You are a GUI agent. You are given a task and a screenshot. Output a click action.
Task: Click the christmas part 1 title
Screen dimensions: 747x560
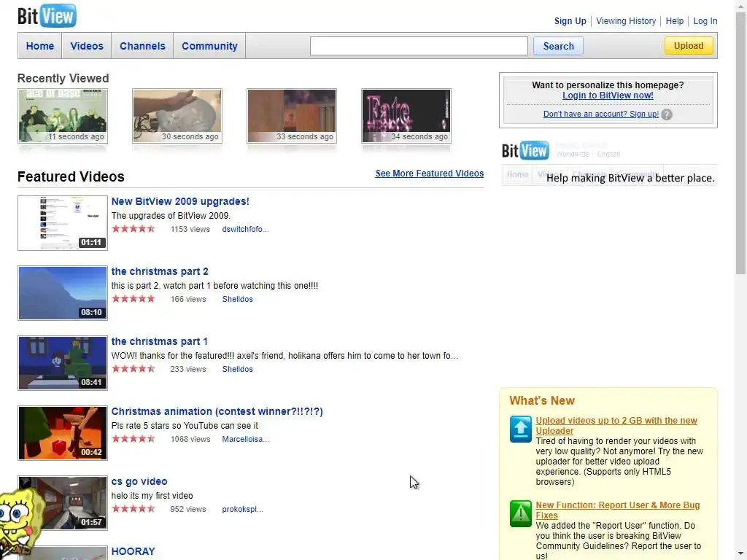(159, 341)
